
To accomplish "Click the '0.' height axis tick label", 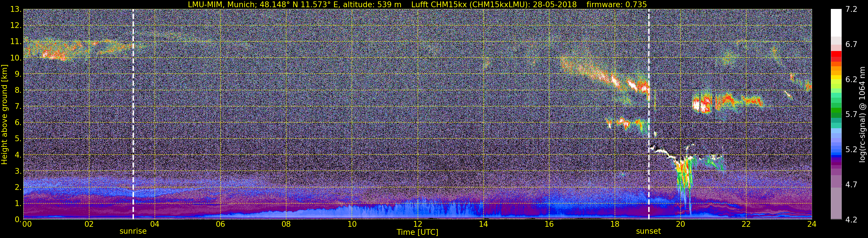I will 18,219.
